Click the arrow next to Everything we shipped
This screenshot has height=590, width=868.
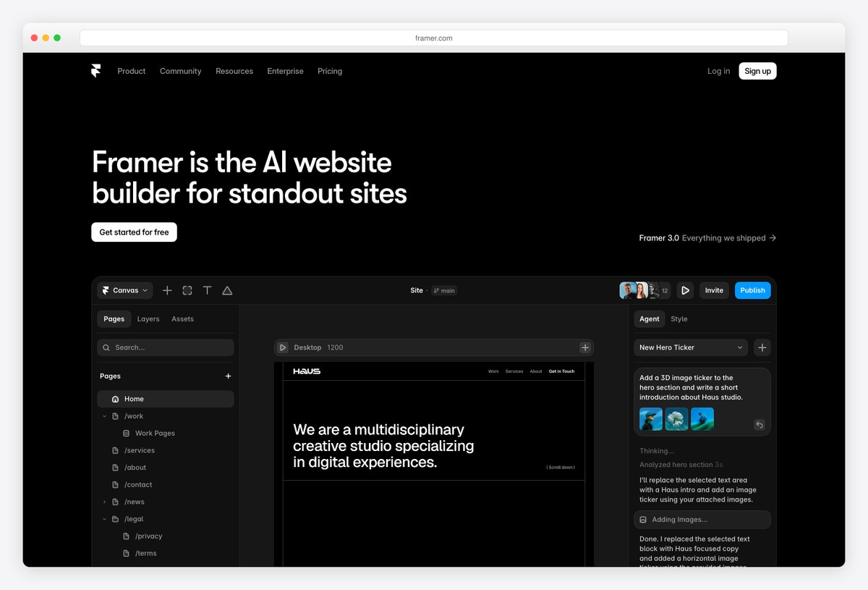pyautogui.click(x=773, y=237)
